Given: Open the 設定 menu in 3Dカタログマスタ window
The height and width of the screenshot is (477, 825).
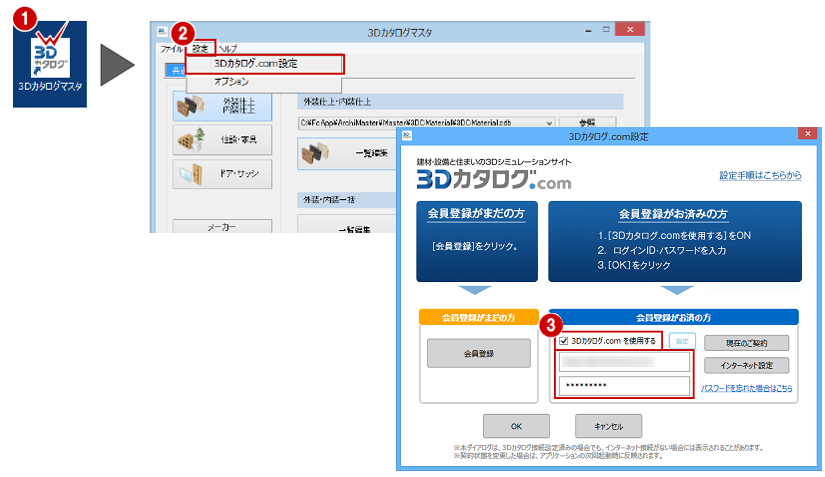Looking at the screenshot, I should pyautogui.click(x=200, y=48).
